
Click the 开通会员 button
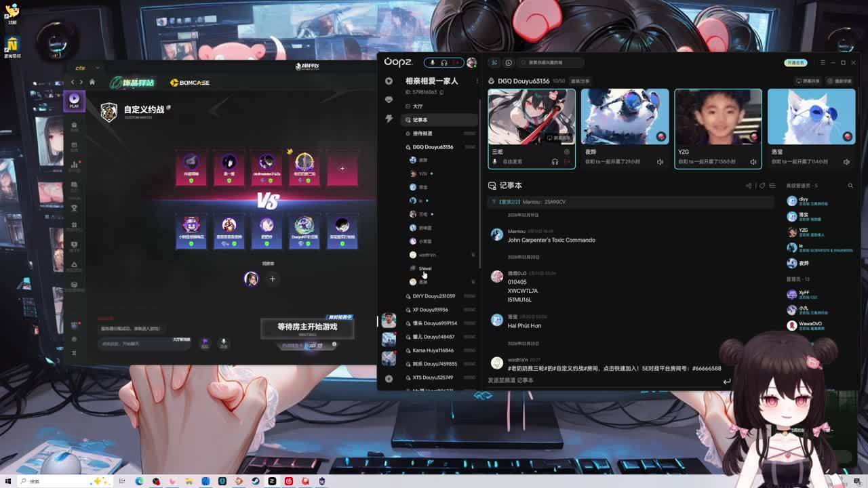(795, 62)
